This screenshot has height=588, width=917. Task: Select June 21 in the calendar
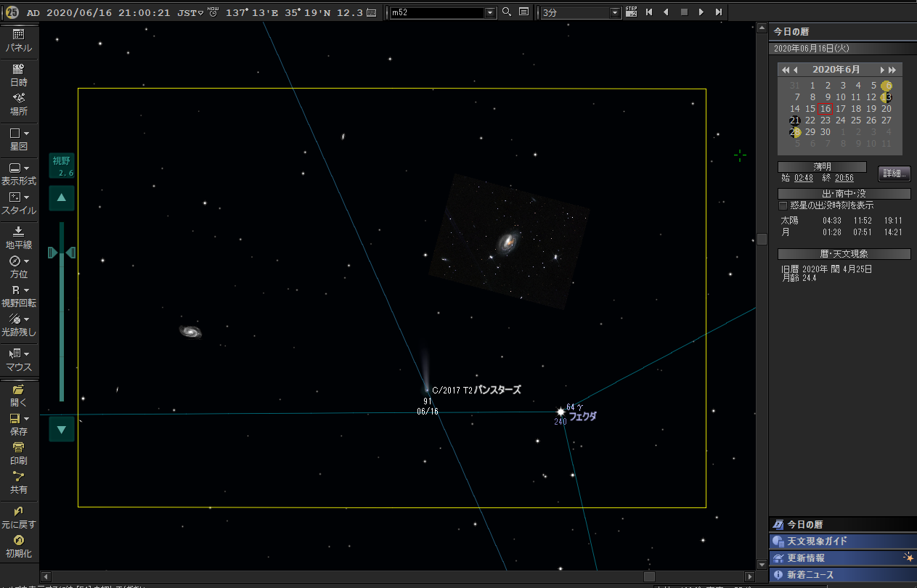coord(795,121)
